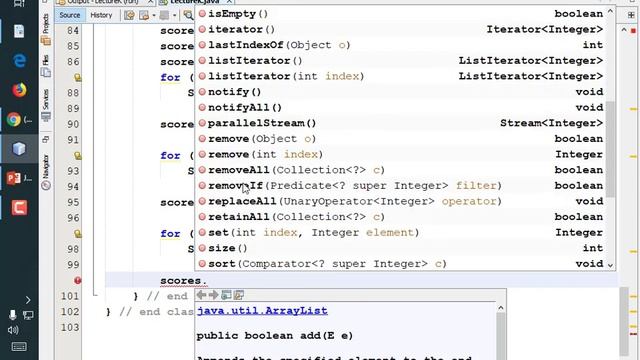This screenshot has width=640, height=360.
Task: Switch to NetBeans taskbar icon
Action: pos(19,149)
